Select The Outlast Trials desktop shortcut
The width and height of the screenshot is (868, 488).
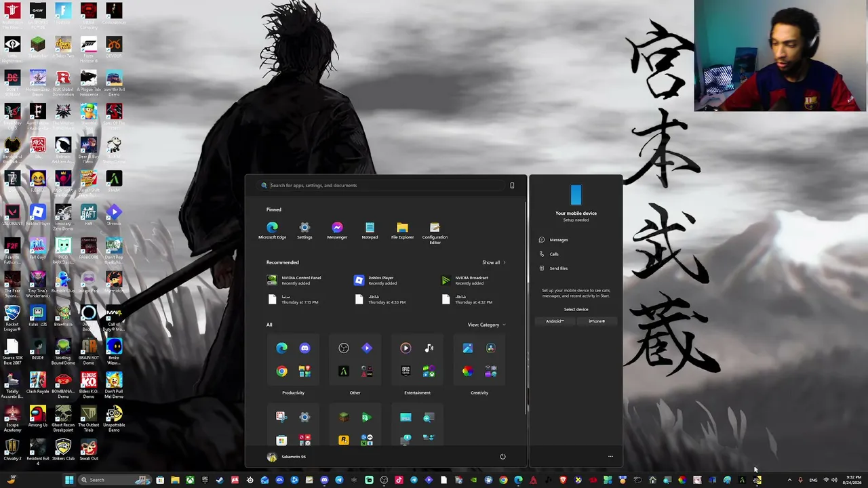coord(88,419)
